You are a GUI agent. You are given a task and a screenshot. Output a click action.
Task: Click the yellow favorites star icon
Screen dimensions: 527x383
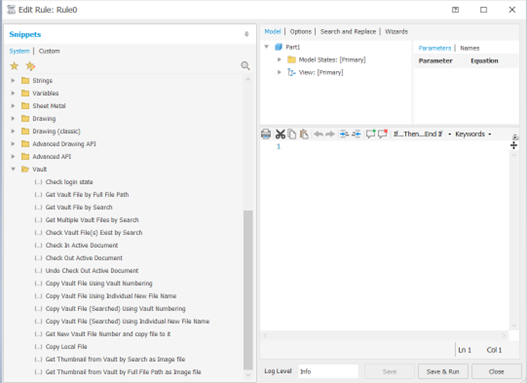pyautogui.click(x=14, y=66)
